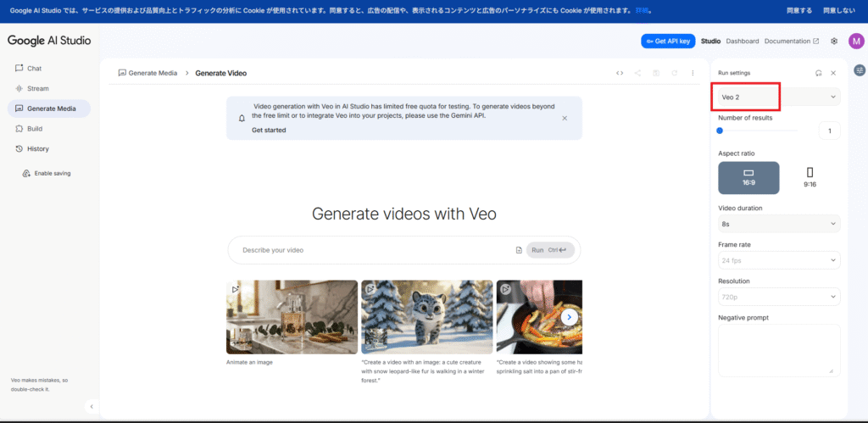Viewport: 868px width, 423px height.
Task: Click Generate Media breadcrumb
Action: [147, 73]
